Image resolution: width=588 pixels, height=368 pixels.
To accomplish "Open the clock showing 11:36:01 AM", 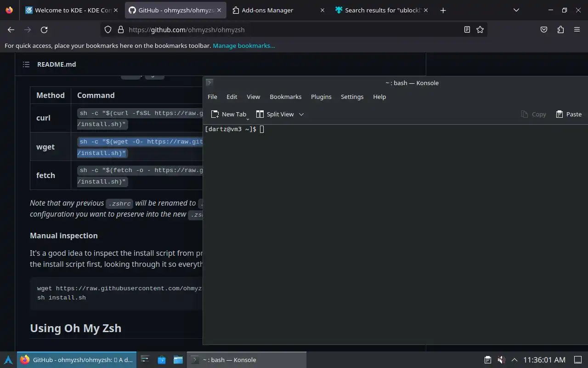I will (x=544, y=360).
